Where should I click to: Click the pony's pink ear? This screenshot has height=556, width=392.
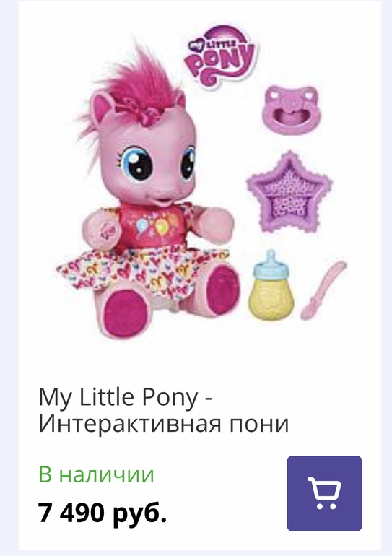[102, 106]
